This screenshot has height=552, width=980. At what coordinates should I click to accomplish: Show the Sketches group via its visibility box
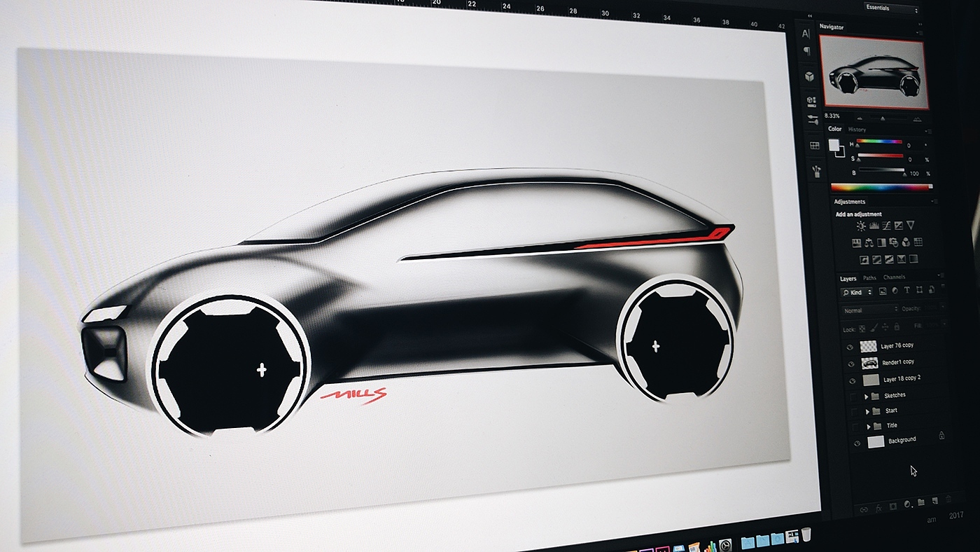point(853,397)
